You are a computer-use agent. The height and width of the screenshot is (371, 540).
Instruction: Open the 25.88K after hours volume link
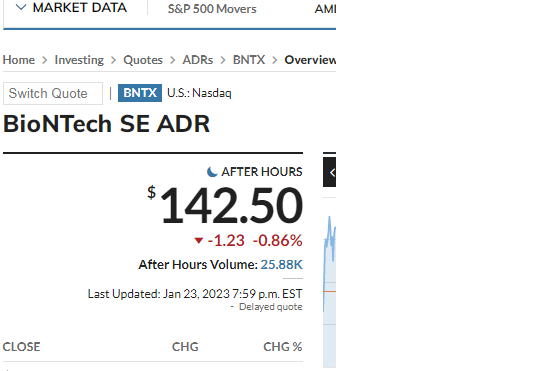point(281,265)
